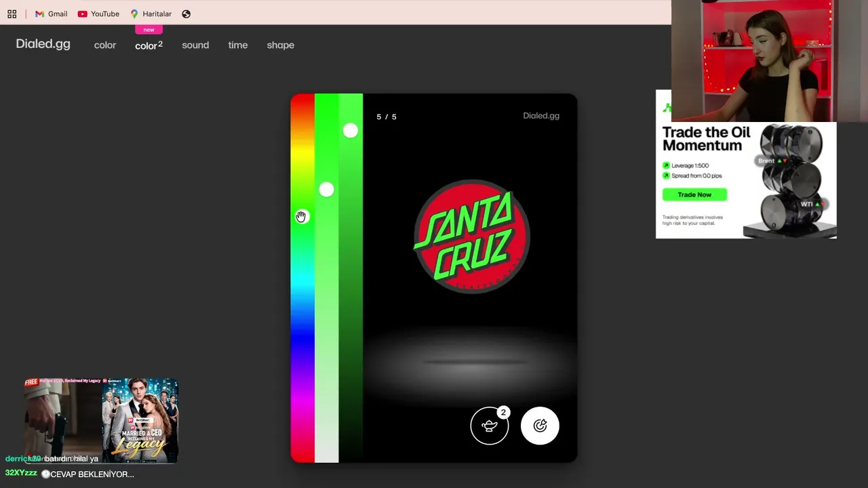Click the new badge above color²

[x=149, y=30]
